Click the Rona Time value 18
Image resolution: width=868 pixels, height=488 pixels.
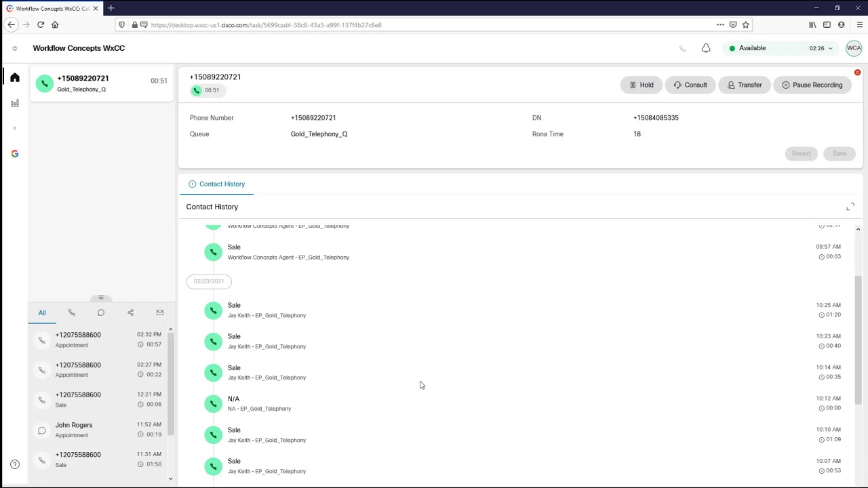point(637,134)
